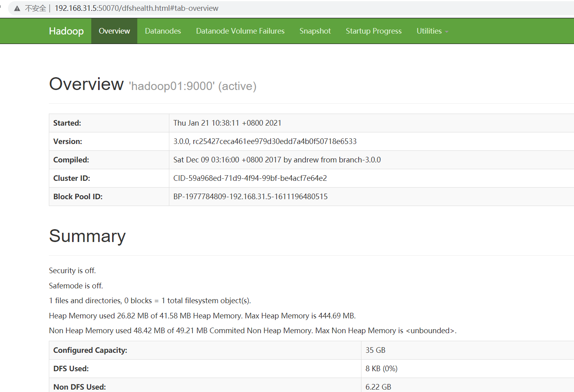Select the Overview tab
Screen dimensions: 574x392
pos(114,31)
